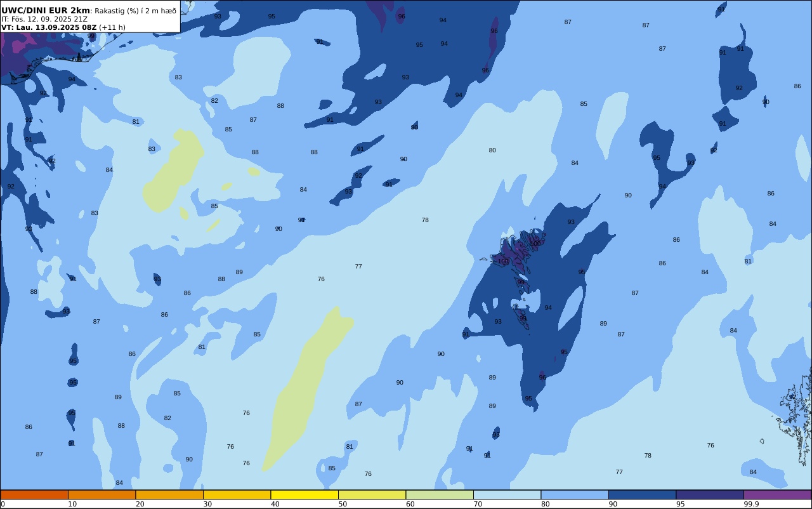Click the map value 80 north of the islands

coord(492,150)
